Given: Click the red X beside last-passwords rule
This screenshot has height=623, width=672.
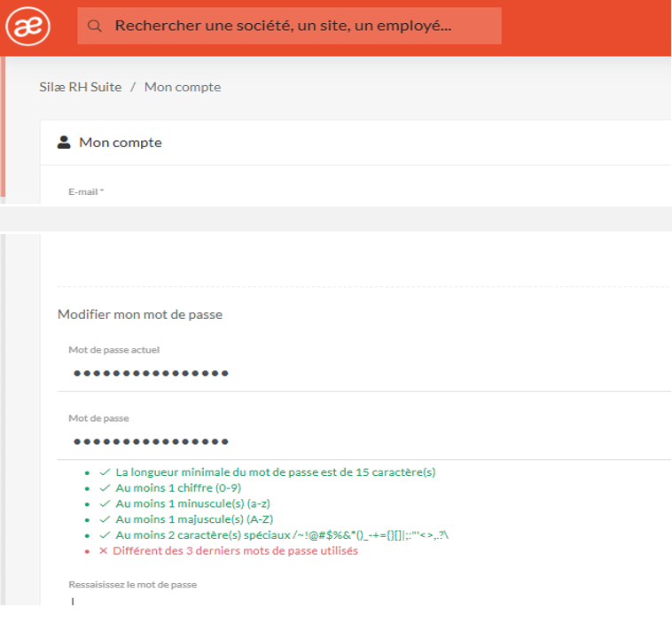Looking at the screenshot, I should pyautogui.click(x=104, y=551).
